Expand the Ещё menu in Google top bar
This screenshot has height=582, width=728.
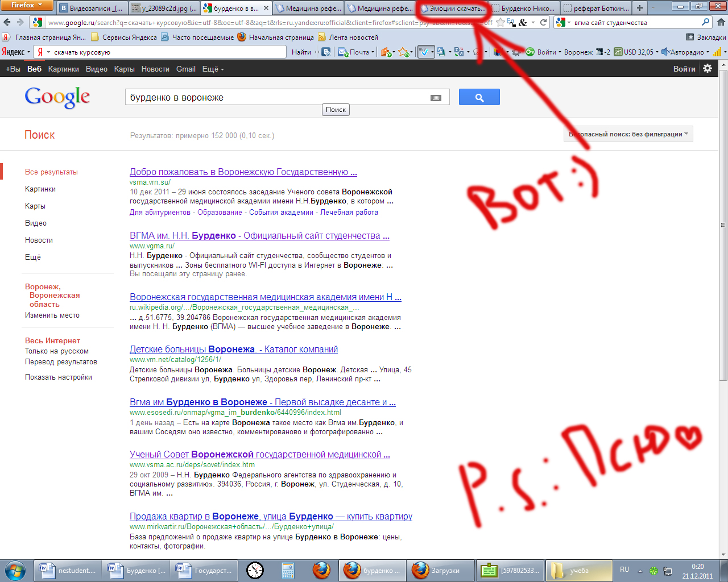213,69
